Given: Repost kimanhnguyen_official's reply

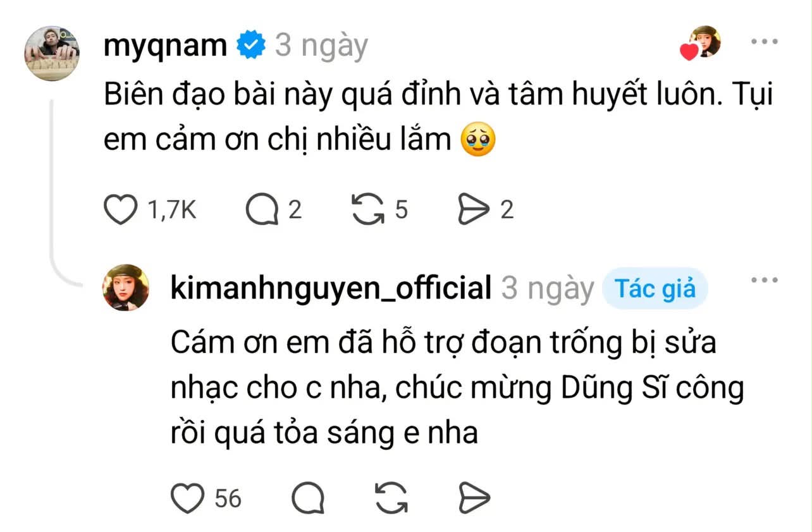Looking at the screenshot, I should coord(391,498).
